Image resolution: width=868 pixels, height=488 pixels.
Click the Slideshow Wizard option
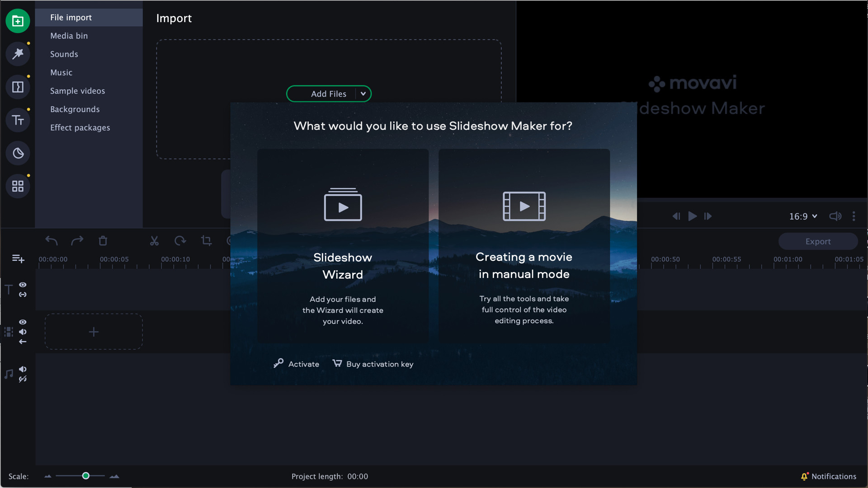pyautogui.click(x=343, y=246)
